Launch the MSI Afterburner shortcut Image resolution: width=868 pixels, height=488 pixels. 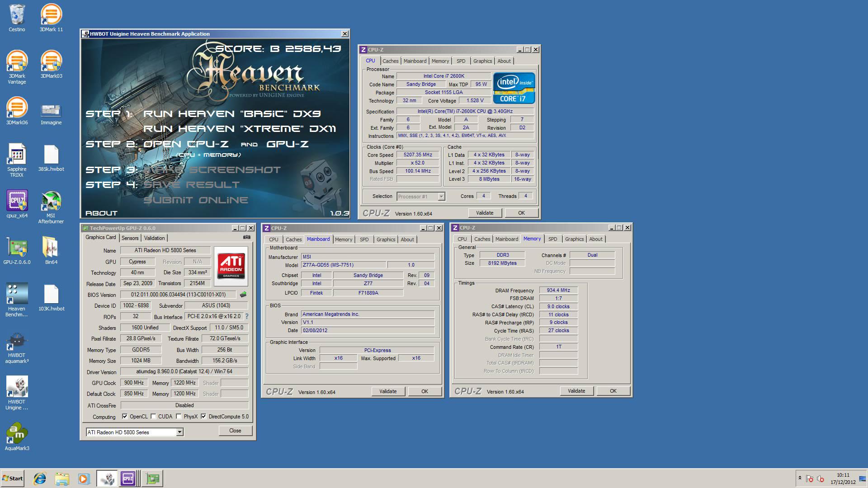pos(51,207)
